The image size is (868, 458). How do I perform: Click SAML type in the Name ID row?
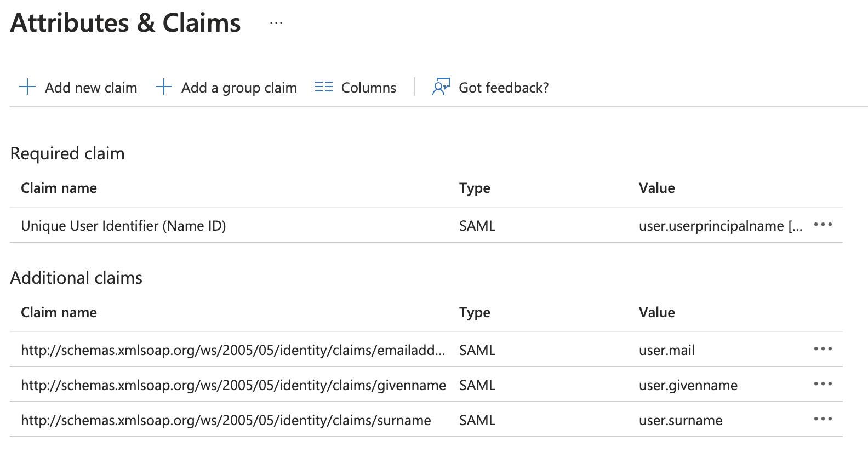(x=477, y=226)
